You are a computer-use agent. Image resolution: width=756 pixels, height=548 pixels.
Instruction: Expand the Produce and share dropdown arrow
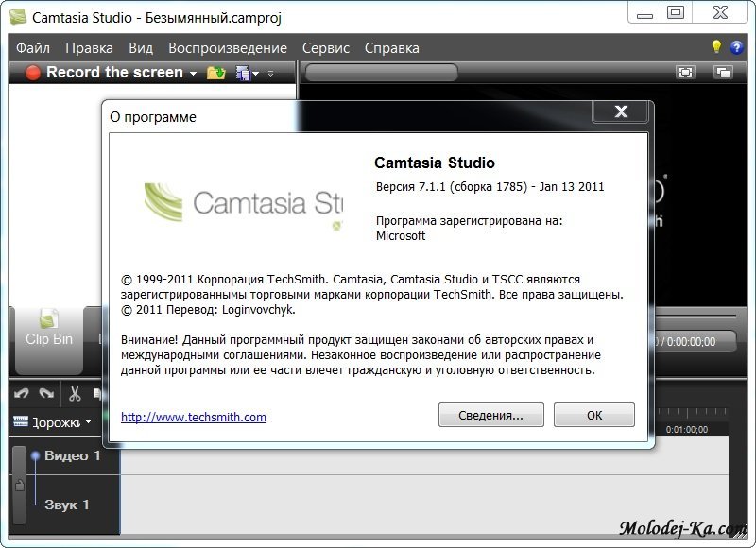[x=255, y=74]
